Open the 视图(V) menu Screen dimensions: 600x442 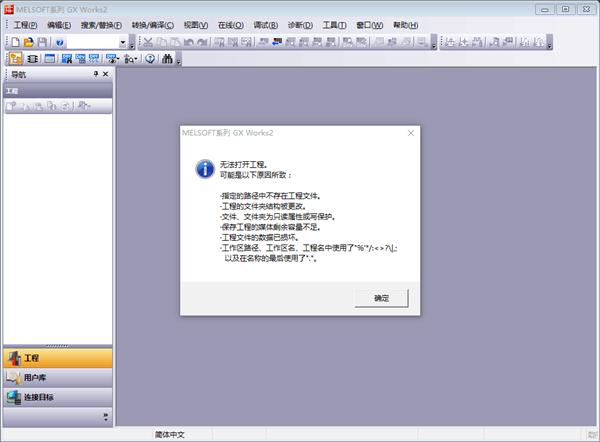tap(196, 25)
